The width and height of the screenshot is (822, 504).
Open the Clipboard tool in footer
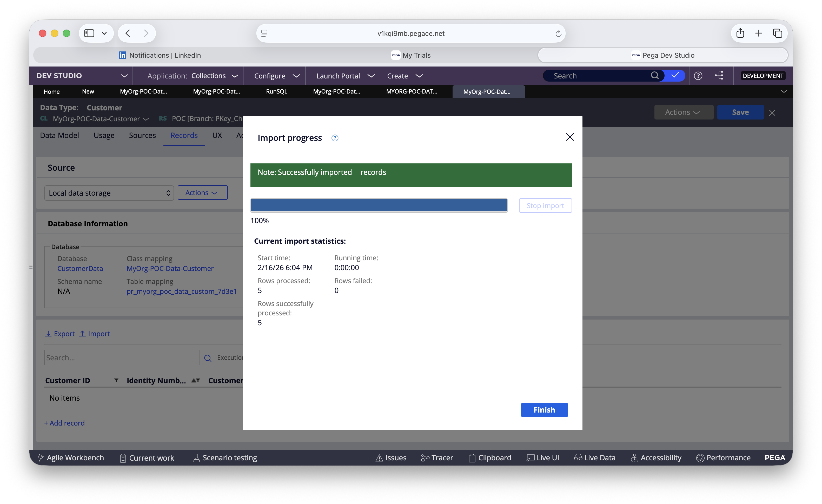(x=490, y=458)
